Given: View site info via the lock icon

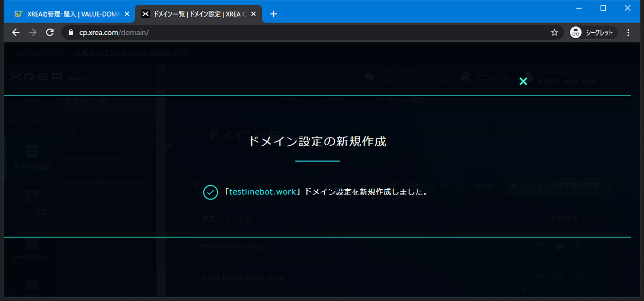Looking at the screenshot, I should pyautogui.click(x=71, y=32).
